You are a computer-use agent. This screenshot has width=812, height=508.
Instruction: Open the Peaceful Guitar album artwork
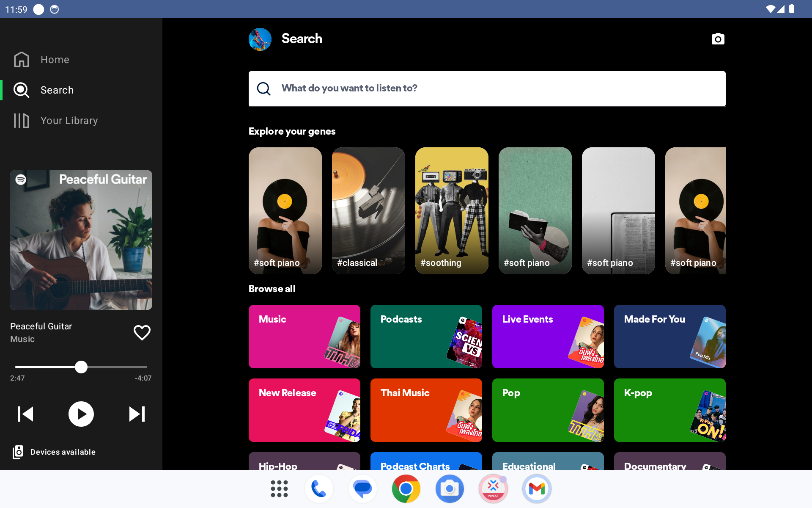(x=81, y=240)
